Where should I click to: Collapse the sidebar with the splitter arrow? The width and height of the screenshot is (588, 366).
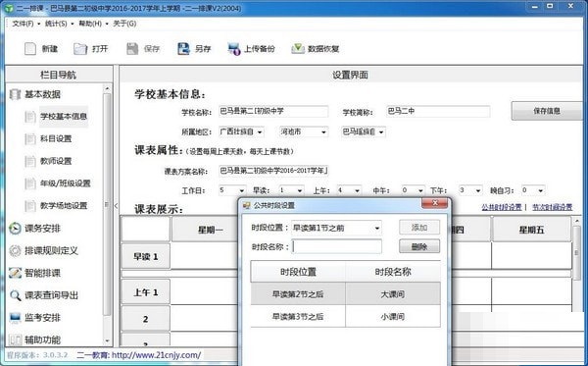[x=116, y=206]
